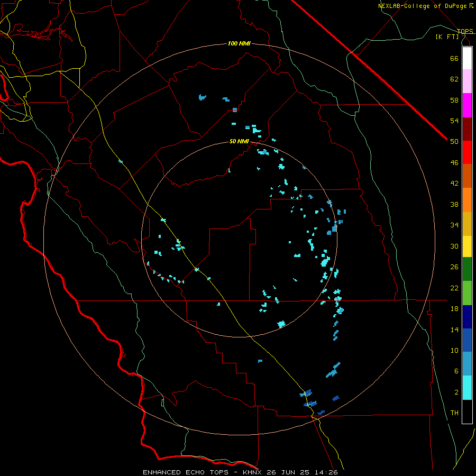This screenshot has height=476, width=476.
Task: Click the legend value 66
Action: point(454,58)
